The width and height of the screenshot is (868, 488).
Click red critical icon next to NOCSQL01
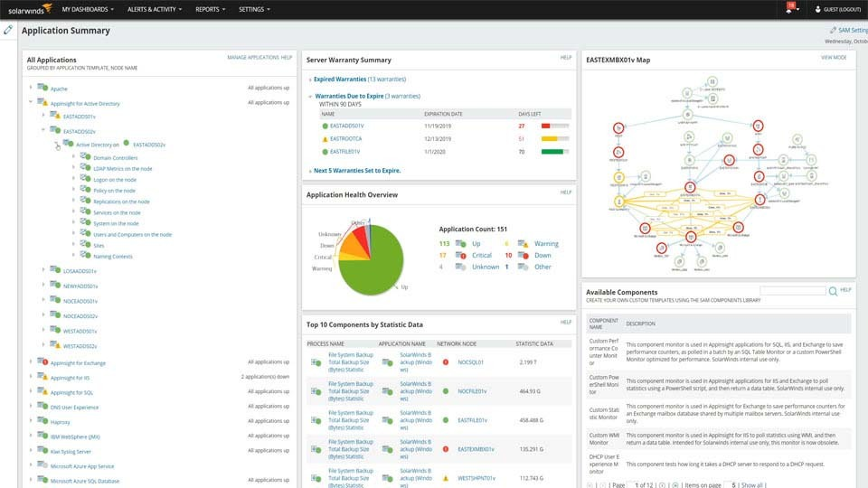[446, 362]
